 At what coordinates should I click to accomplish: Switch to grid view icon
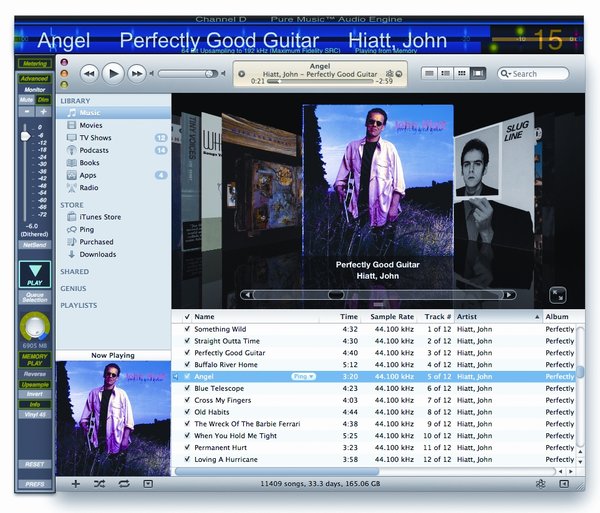pyautogui.click(x=461, y=73)
